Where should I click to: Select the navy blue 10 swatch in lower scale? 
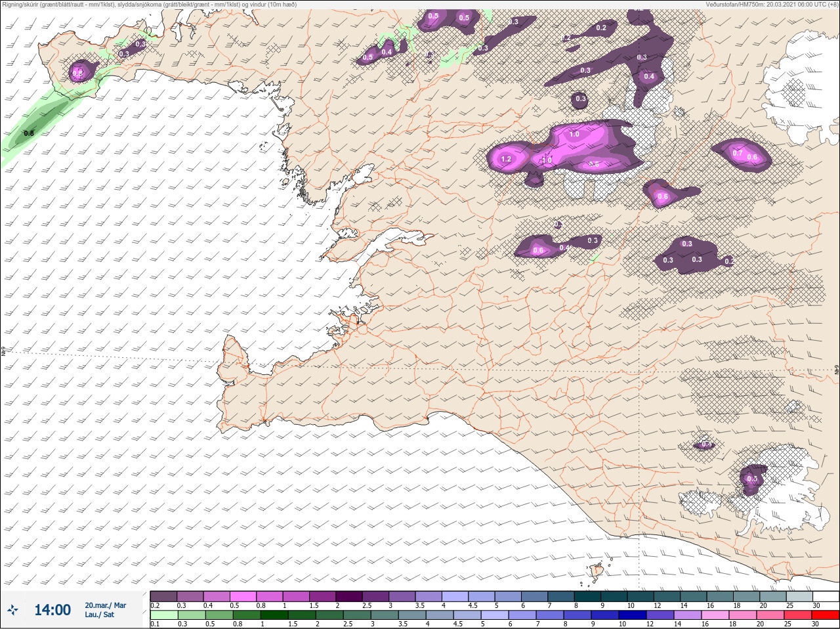tap(633, 615)
